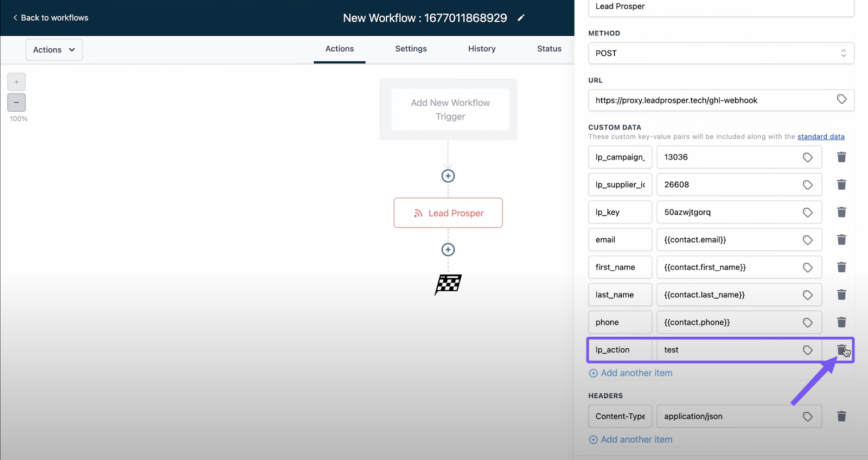Image resolution: width=868 pixels, height=460 pixels.
Task: Click the pencil icon to rename workflow
Action: click(521, 18)
